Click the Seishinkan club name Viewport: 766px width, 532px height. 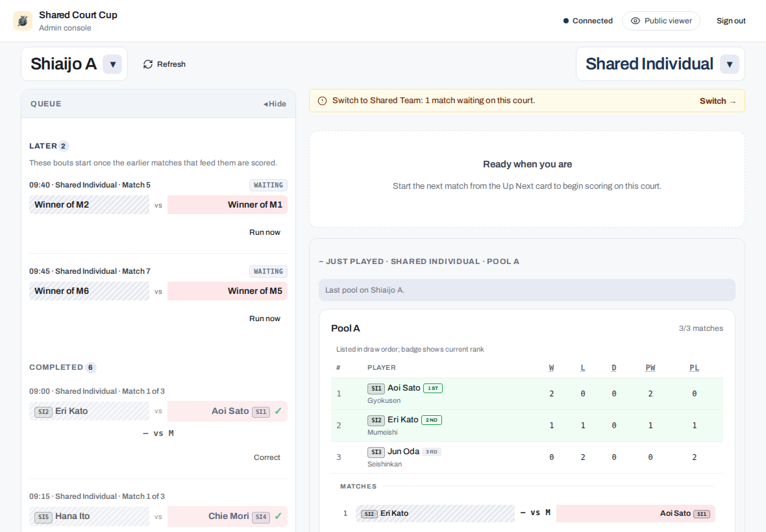tap(384, 464)
